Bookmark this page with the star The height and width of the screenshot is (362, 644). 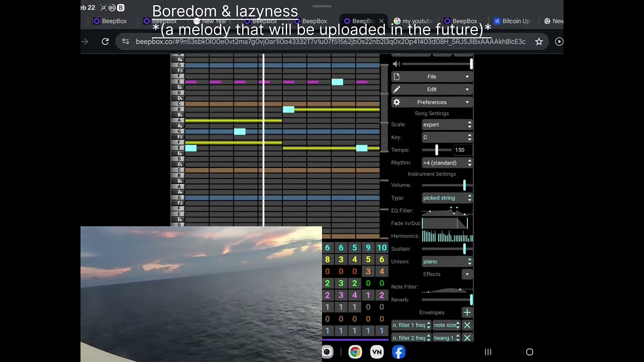539,42
